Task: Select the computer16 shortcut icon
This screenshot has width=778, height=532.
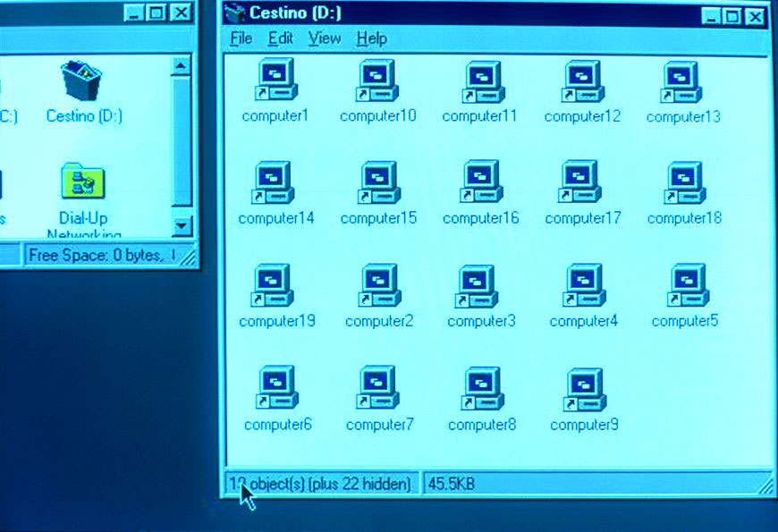Action: click(x=481, y=182)
